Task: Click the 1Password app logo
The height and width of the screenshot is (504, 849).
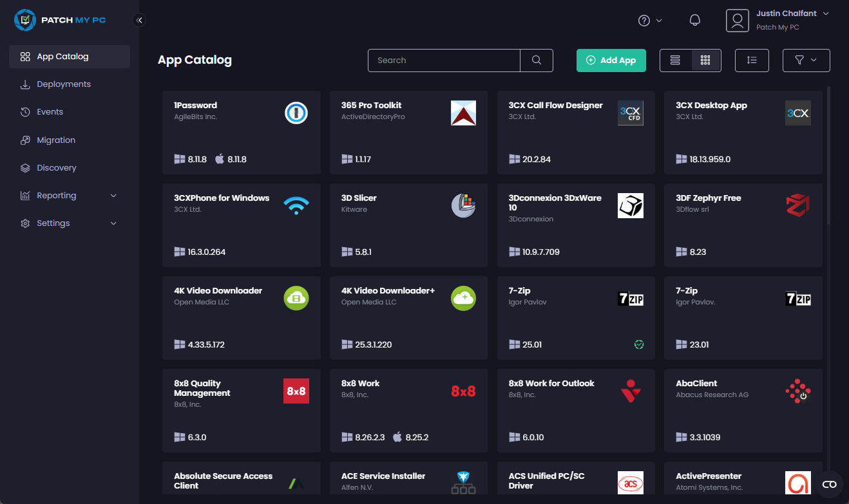Action: tap(296, 113)
